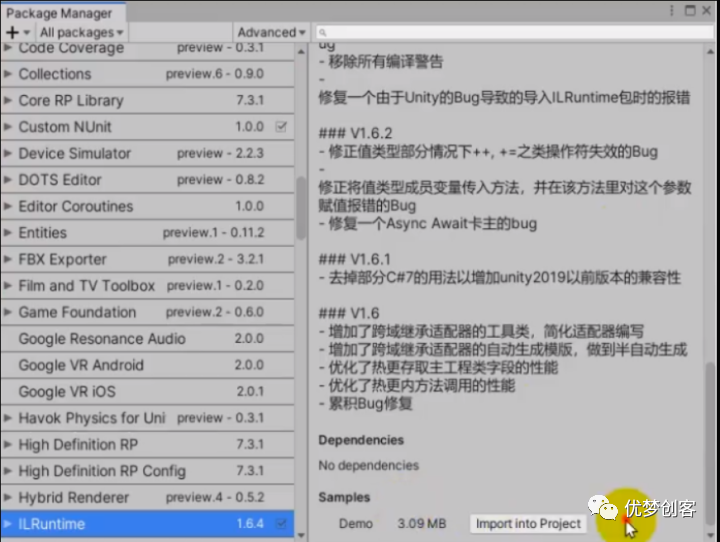The height and width of the screenshot is (542, 720).
Task: Click the ILRuntime installed checkmark
Action: (281, 524)
